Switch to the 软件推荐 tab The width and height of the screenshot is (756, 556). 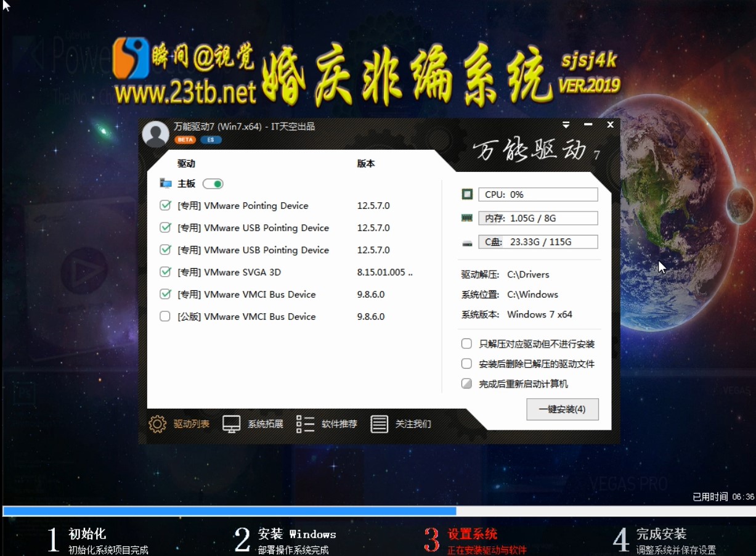339,424
